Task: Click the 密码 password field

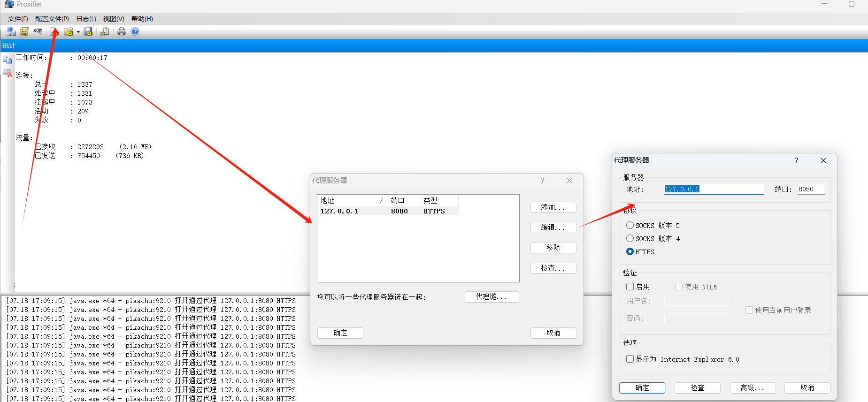Action: pyautogui.click(x=697, y=318)
